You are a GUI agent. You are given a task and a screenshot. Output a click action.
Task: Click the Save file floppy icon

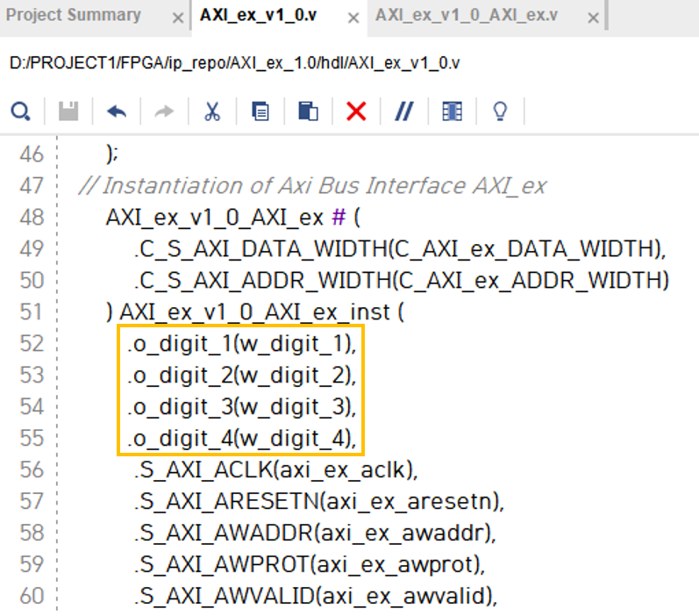pyautogui.click(x=68, y=111)
